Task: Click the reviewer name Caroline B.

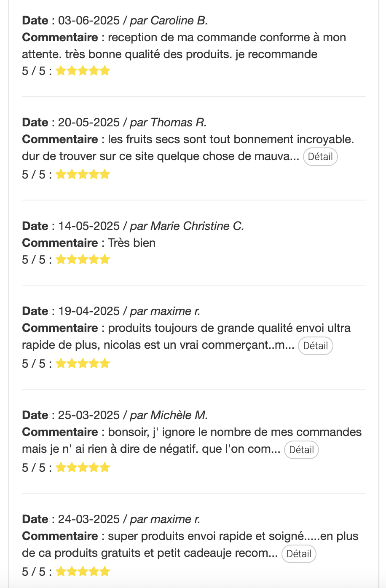Action: pos(179,21)
